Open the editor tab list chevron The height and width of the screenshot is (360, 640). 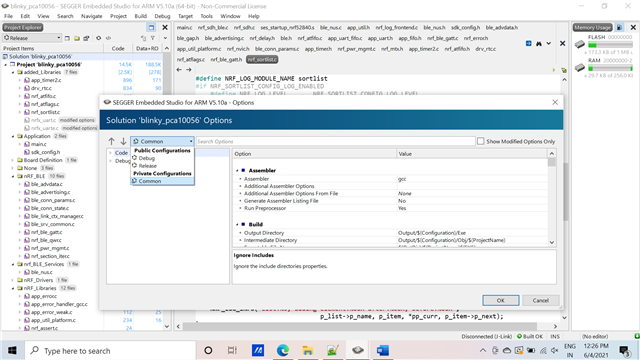coord(549,43)
